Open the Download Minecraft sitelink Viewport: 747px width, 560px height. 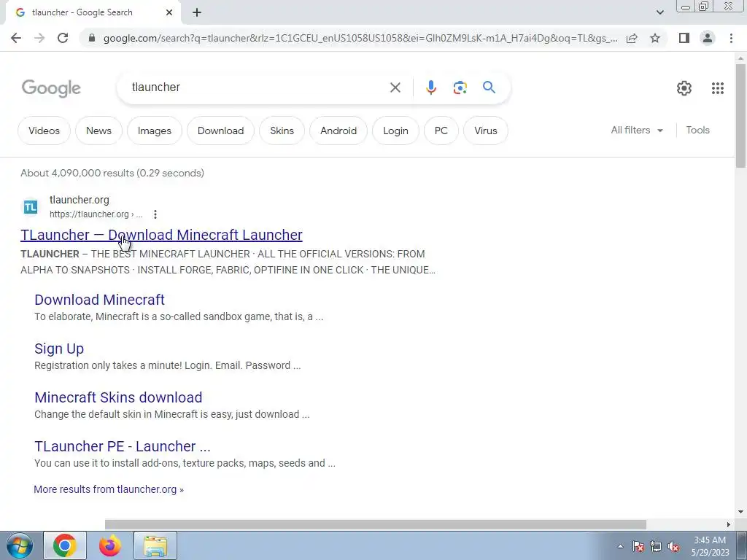pyautogui.click(x=99, y=300)
